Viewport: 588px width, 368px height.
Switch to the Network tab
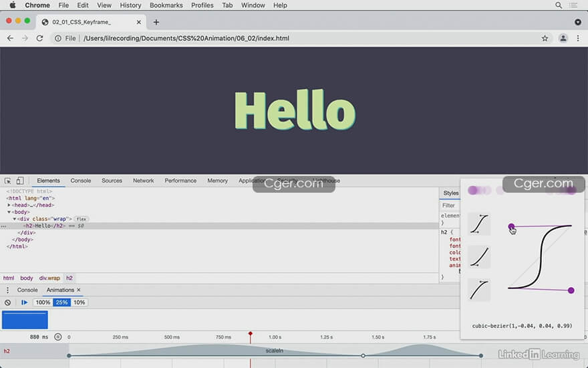point(143,181)
